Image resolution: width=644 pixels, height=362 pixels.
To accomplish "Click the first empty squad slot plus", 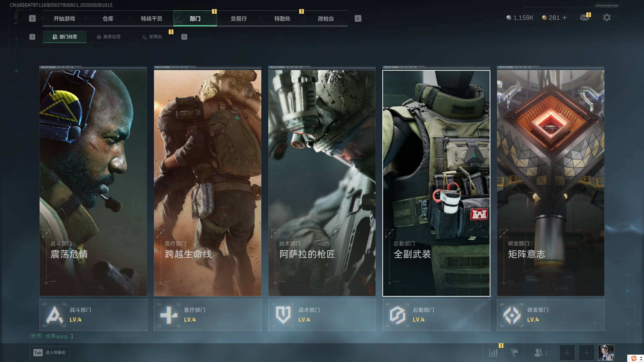I will (x=567, y=353).
